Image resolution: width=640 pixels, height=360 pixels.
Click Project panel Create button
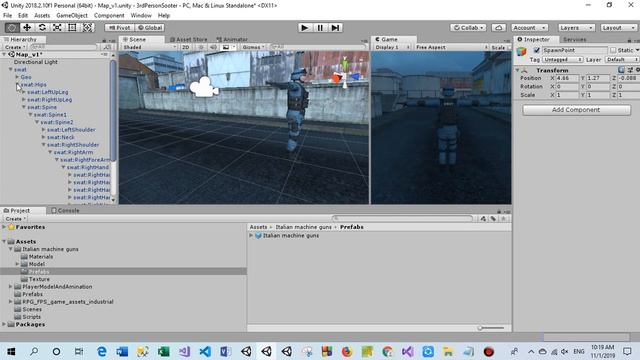click(x=15, y=219)
